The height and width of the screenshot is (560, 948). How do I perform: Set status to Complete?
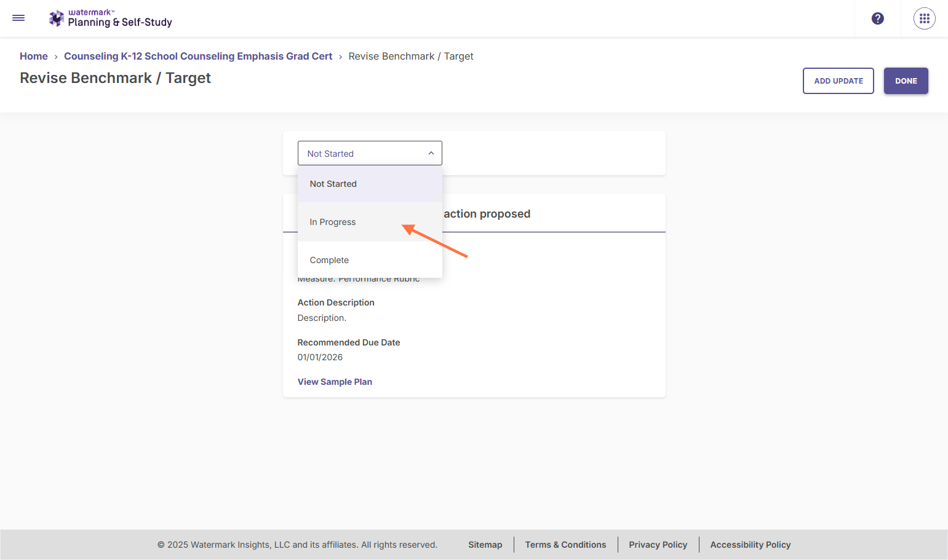pyautogui.click(x=370, y=260)
